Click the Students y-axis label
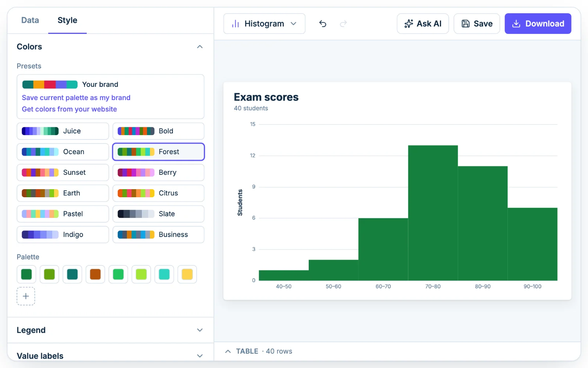 (240, 202)
